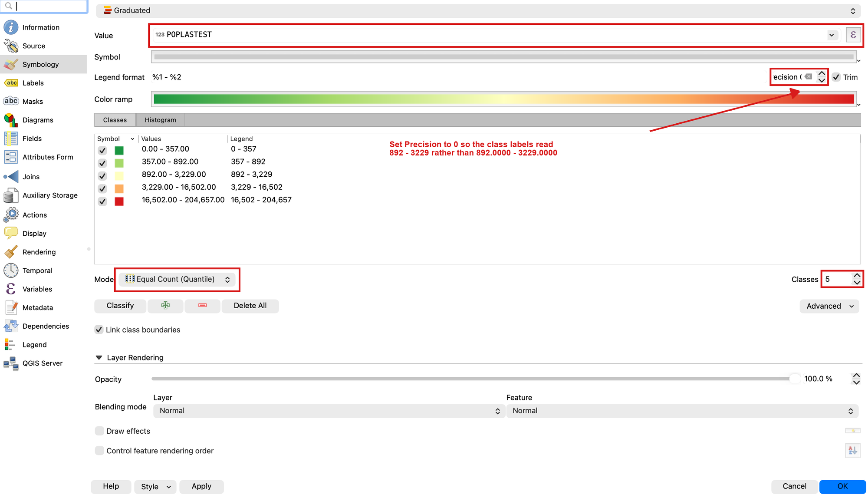
Task: Collapse the Layer Rendering section
Action: (99, 357)
